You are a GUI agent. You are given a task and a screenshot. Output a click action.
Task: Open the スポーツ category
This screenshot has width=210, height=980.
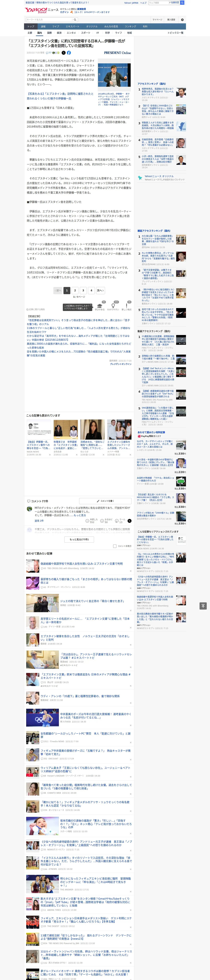[86, 33]
